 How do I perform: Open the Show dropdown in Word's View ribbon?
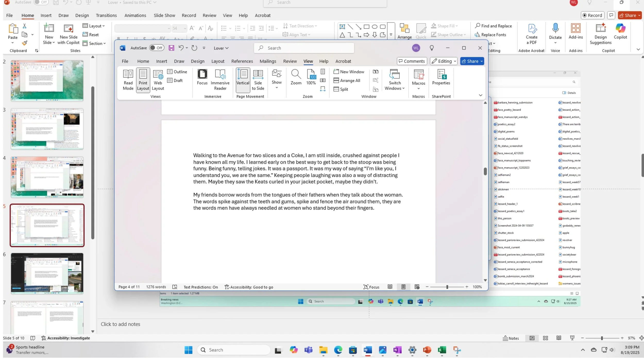coord(276,79)
